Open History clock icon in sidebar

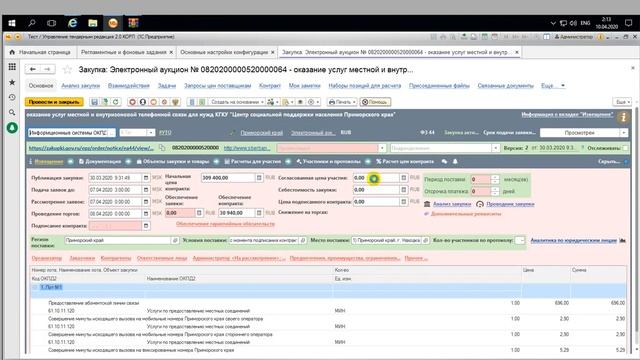(12, 97)
